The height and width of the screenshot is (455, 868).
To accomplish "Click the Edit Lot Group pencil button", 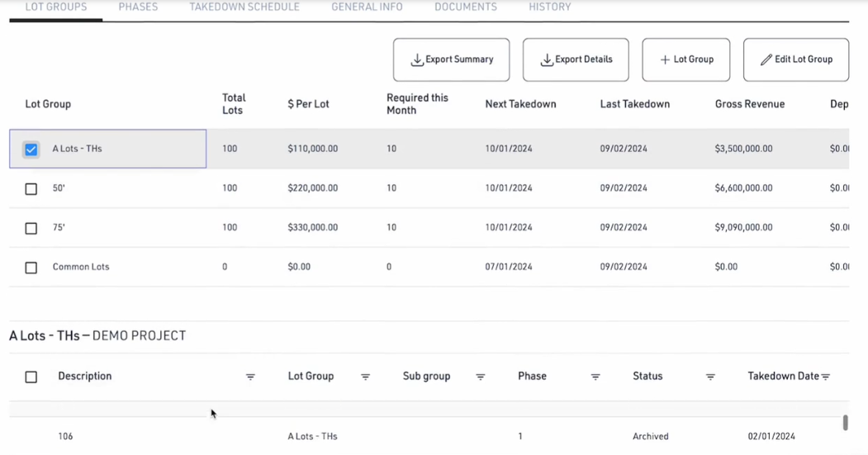I will tap(795, 59).
